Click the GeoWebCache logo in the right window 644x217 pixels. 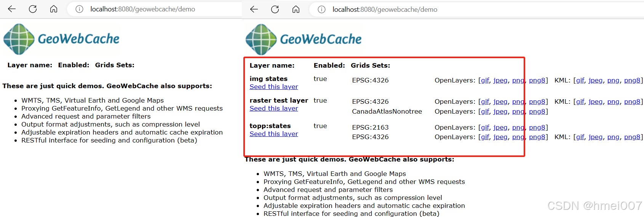(304, 39)
